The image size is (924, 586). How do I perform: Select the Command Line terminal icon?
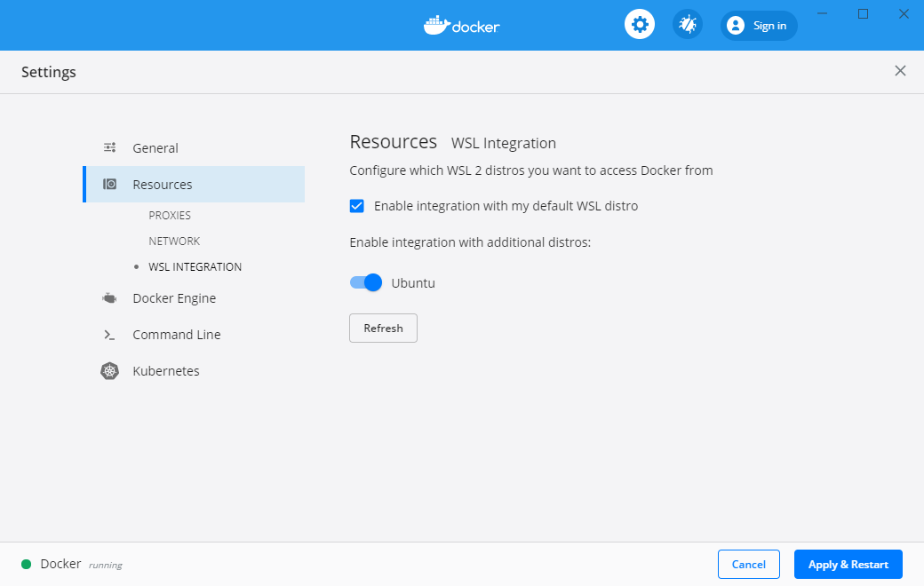click(109, 335)
